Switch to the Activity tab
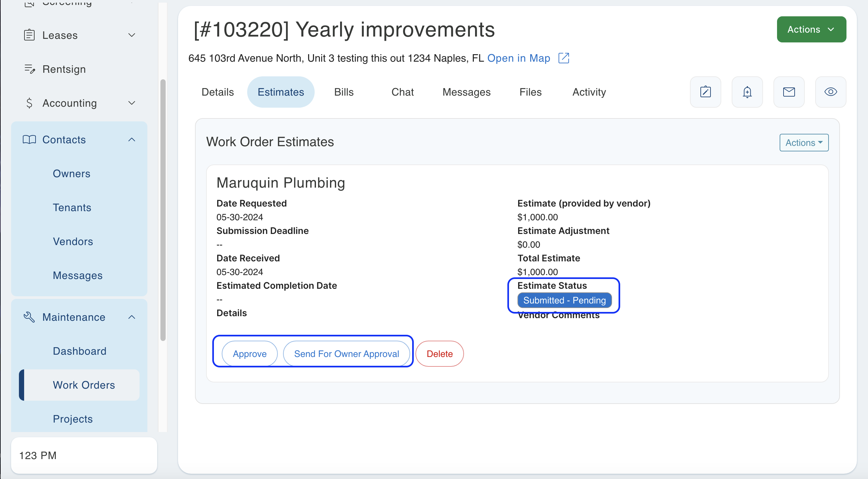Viewport: 868px width, 479px height. [589, 92]
